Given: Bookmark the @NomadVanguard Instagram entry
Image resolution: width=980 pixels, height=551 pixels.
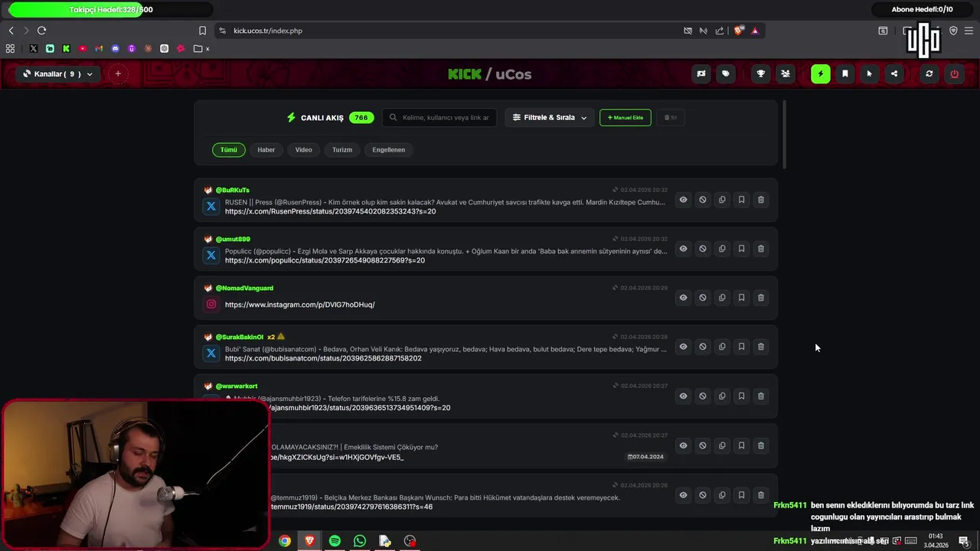Looking at the screenshot, I should [x=741, y=298].
